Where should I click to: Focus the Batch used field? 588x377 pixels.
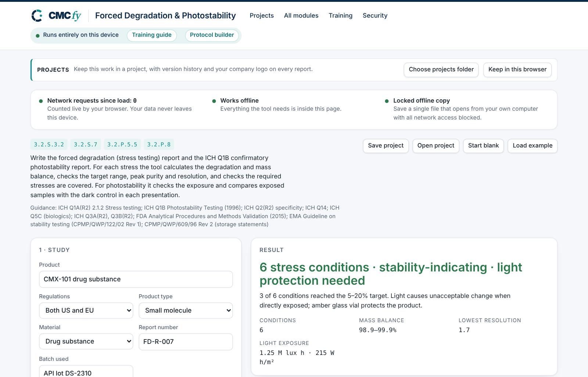point(86,371)
